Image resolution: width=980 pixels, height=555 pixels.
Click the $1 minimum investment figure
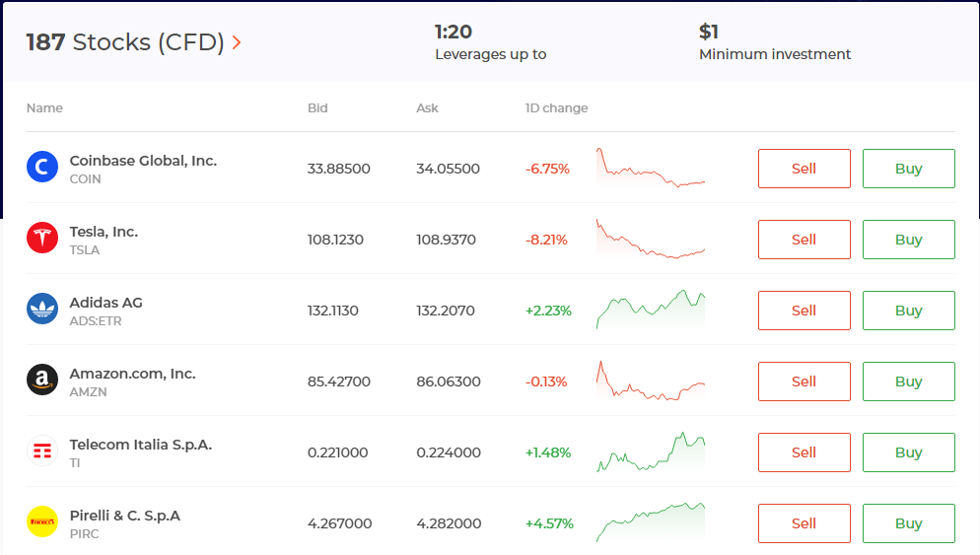pos(709,32)
